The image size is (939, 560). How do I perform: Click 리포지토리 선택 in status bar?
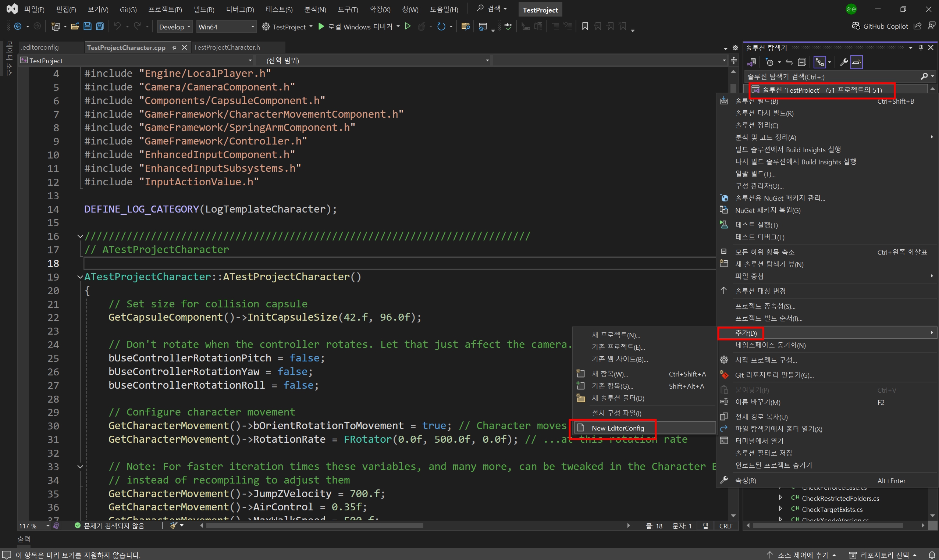point(883,555)
